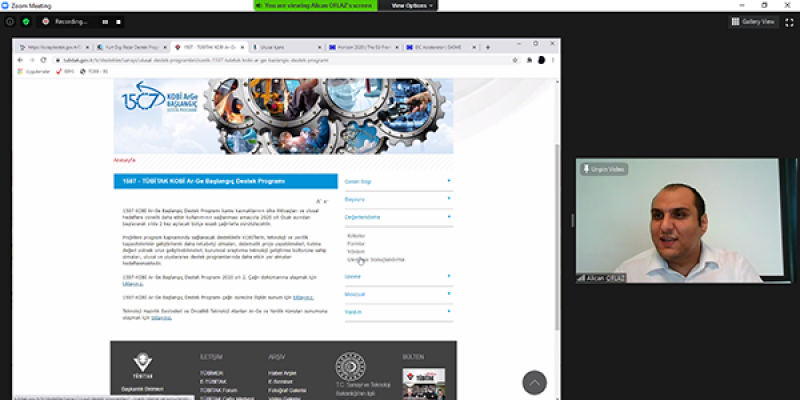Open TÜBİTAK Forum footer link
Image resolution: width=800 pixels, height=400 pixels.
[218, 390]
